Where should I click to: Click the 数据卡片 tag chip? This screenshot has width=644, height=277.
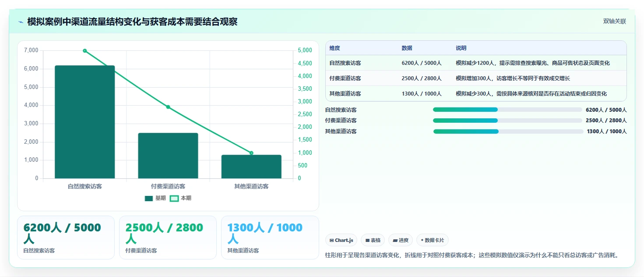(432, 240)
